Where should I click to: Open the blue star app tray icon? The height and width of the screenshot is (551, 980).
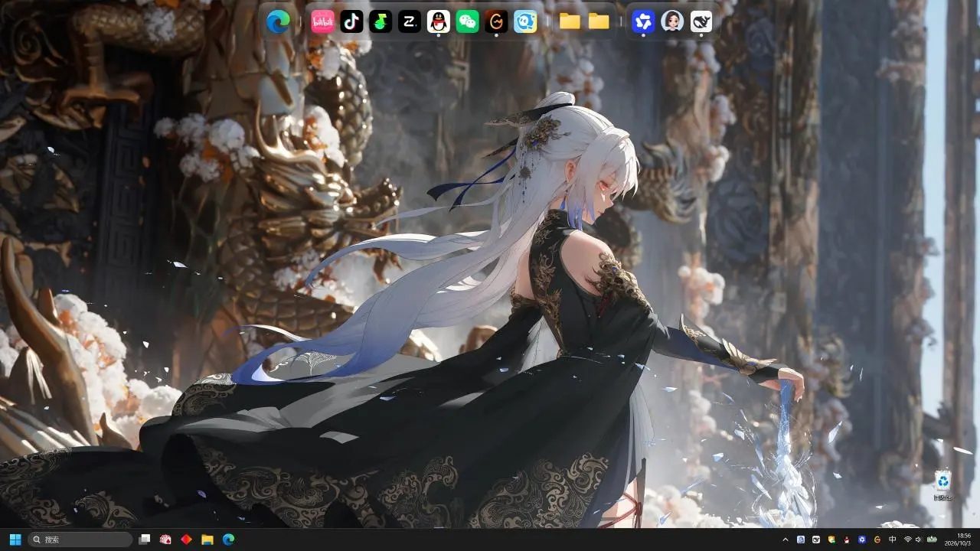(862, 540)
